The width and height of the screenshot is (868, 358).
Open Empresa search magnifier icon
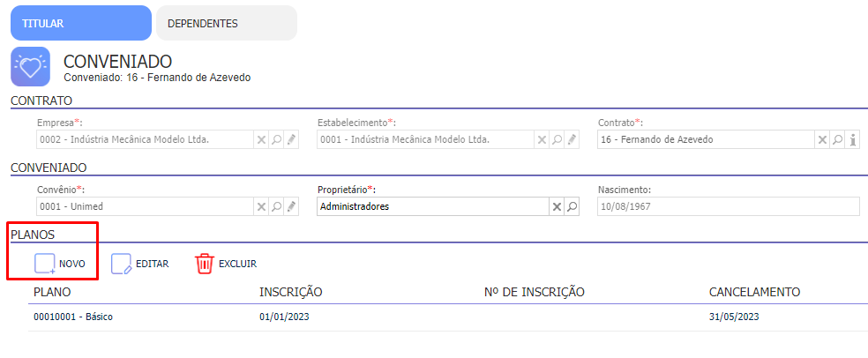click(x=276, y=140)
